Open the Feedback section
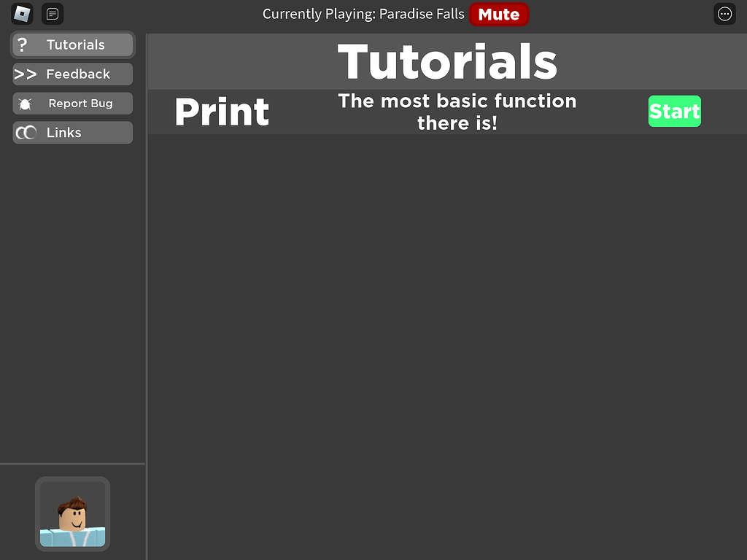The width and height of the screenshot is (747, 560). tap(78, 74)
